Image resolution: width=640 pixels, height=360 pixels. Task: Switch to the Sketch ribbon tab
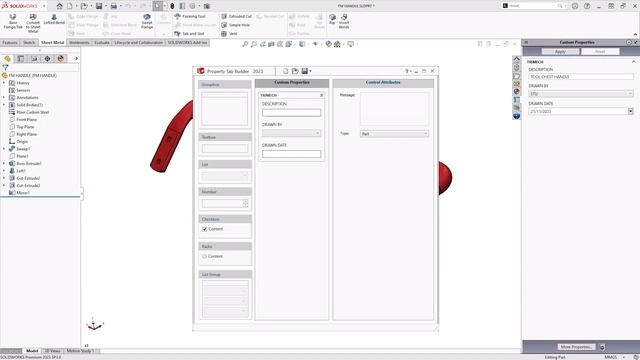[x=29, y=42]
